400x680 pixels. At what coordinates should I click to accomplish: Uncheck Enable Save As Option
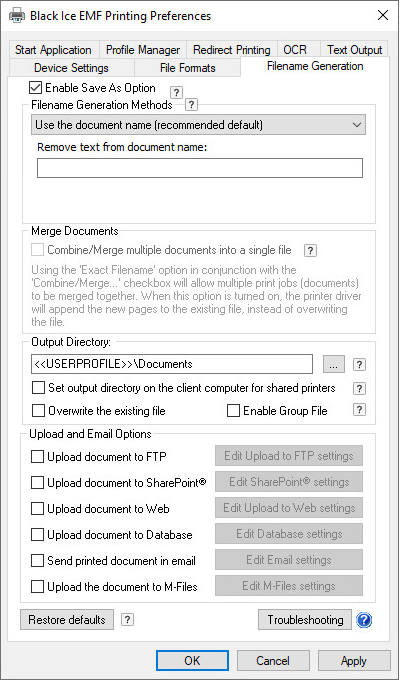pyautogui.click(x=36, y=88)
